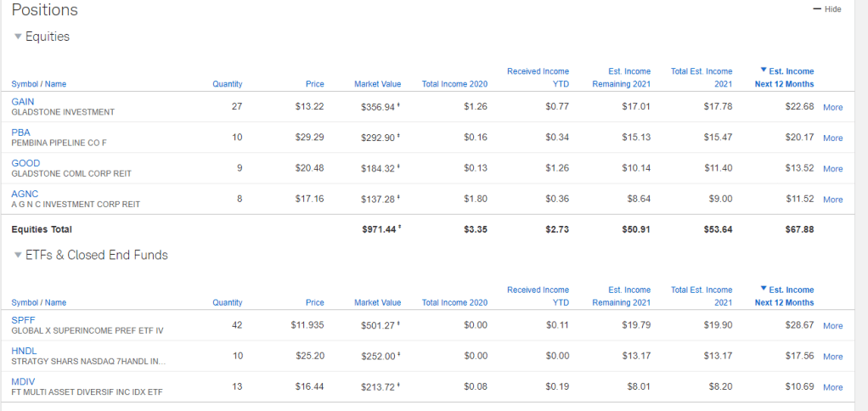
Task: Show More options for SPFF
Action: pyautogui.click(x=832, y=326)
